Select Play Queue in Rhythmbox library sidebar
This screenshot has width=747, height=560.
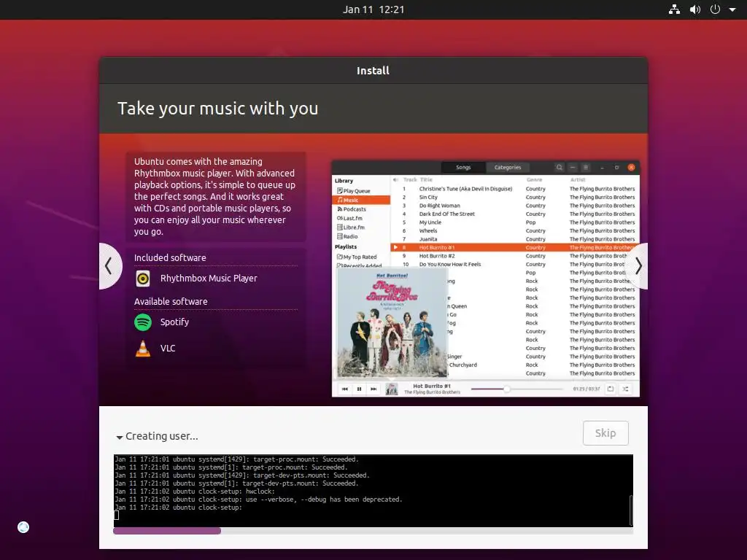click(x=353, y=191)
